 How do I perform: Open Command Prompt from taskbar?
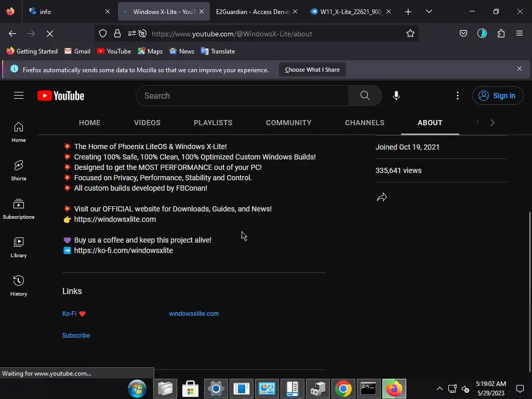coord(368,389)
